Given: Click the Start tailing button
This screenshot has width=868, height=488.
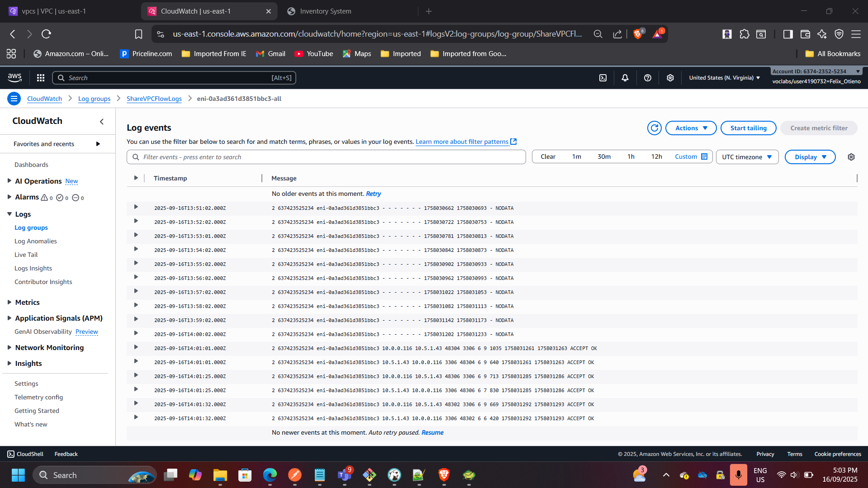Looking at the screenshot, I should click(748, 128).
